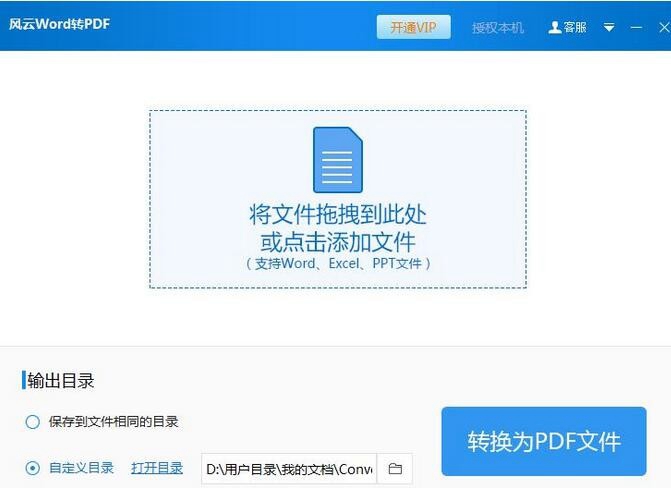This screenshot has width=671, height=488.
Task: Click the 开通VIP button
Action: coord(413,27)
